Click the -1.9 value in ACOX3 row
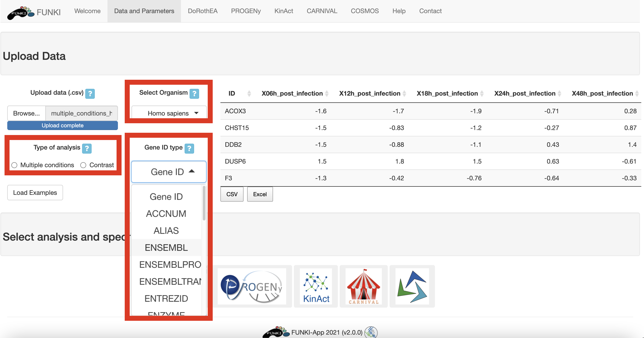Image resolution: width=644 pixels, height=338 pixels. [476, 111]
